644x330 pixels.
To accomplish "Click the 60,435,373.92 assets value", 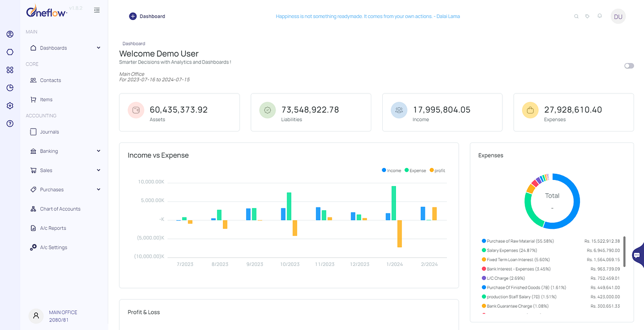I will coord(179,110).
